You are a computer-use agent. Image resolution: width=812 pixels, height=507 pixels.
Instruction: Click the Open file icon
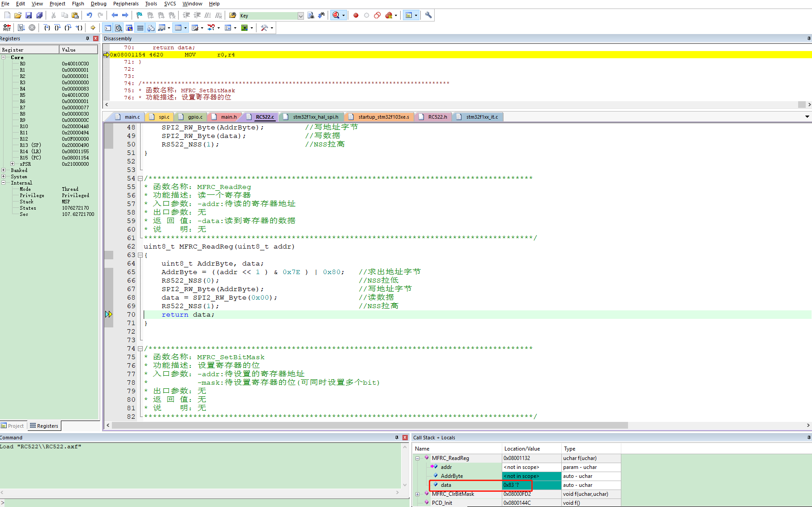tap(18, 15)
